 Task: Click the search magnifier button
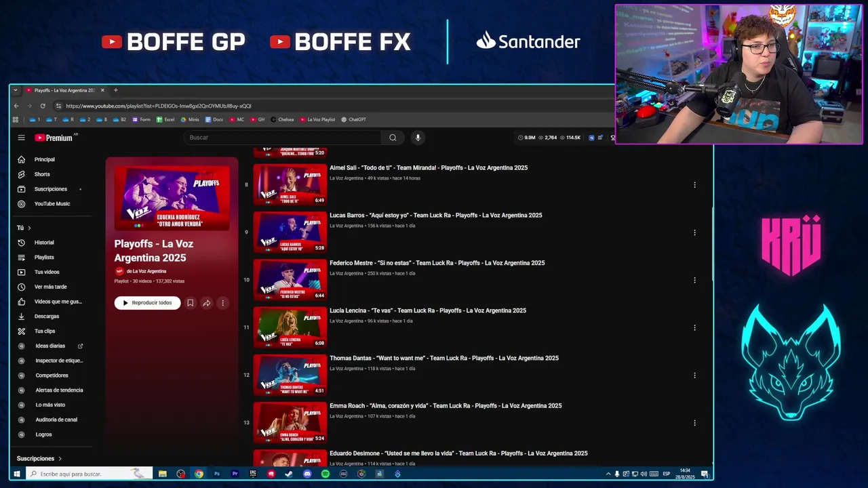point(393,138)
